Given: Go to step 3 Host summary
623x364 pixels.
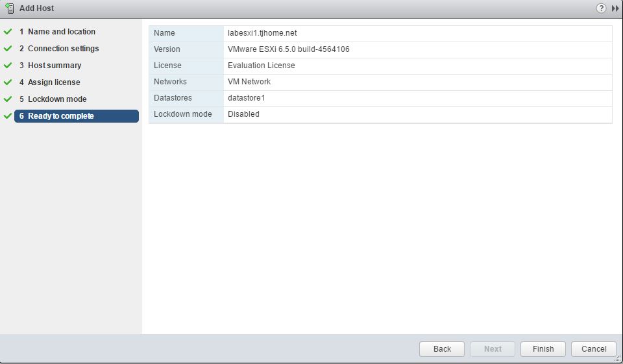Looking at the screenshot, I should tap(51, 65).
